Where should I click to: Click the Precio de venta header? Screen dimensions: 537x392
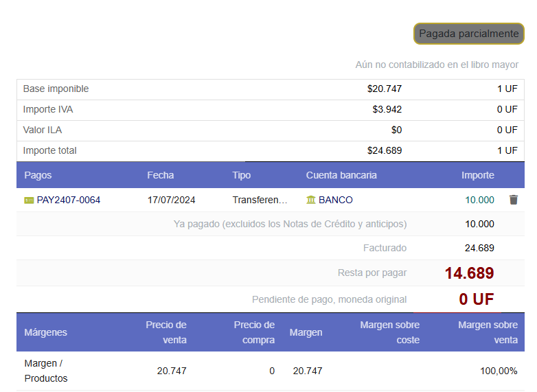click(166, 332)
